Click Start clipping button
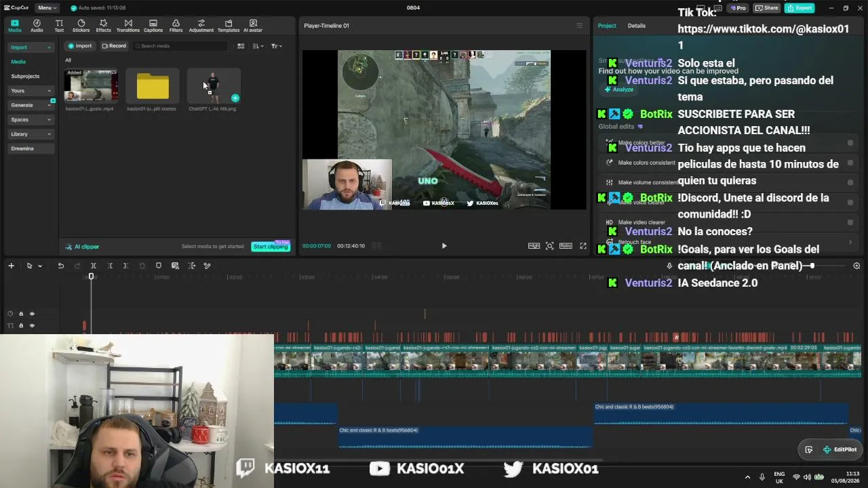The height and width of the screenshot is (488, 868). click(x=271, y=247)
